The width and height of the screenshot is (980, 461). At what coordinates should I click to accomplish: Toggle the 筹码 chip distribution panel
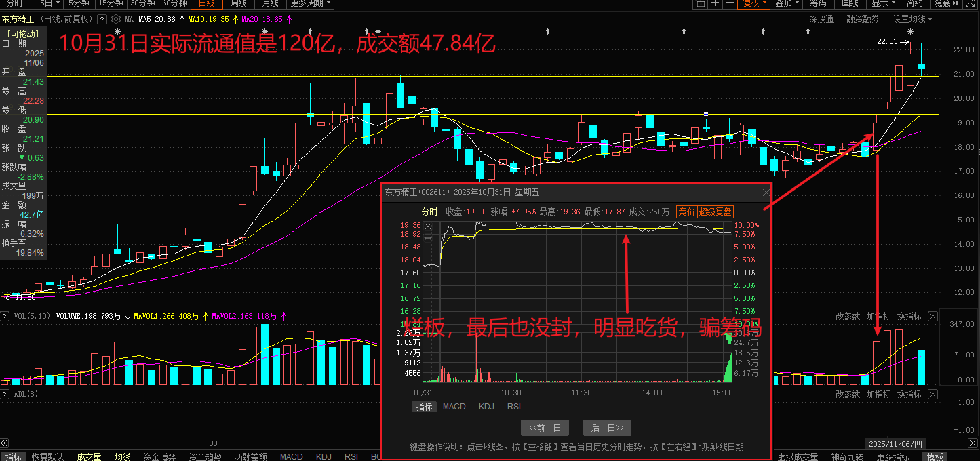818,3
